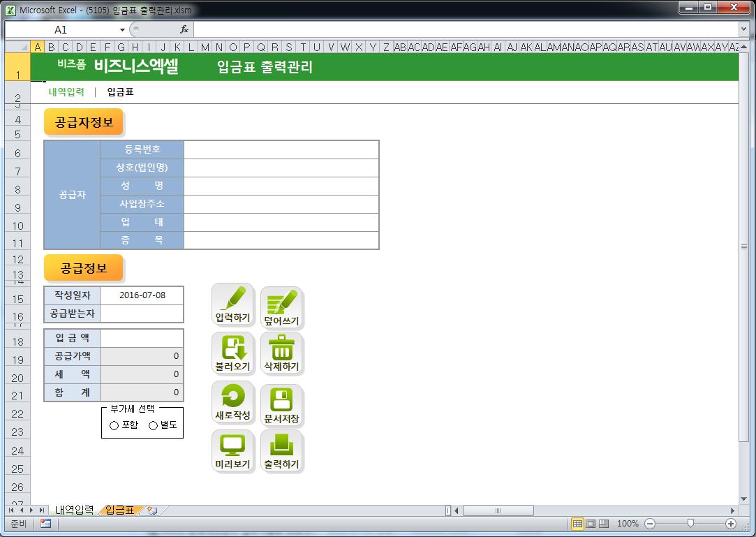Click the 성명 input field
Image resolution: width=756 pixels, height=537 pixels.
[281, 186]
